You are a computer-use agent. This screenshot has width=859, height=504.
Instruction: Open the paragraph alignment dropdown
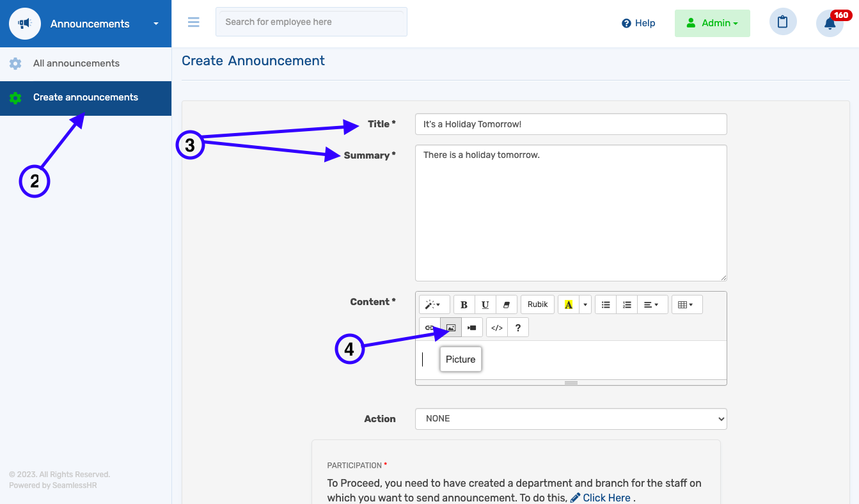[652, 304]
